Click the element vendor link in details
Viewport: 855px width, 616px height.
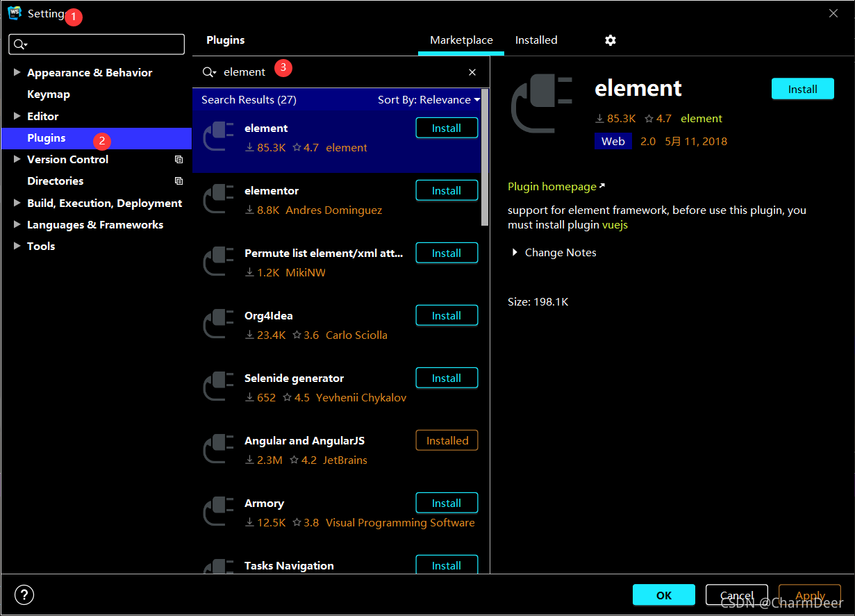click(x=702, y=119)
